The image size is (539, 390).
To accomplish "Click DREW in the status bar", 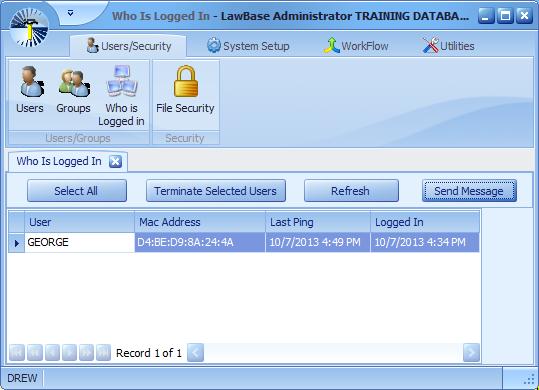I will [x=22, y=378].
